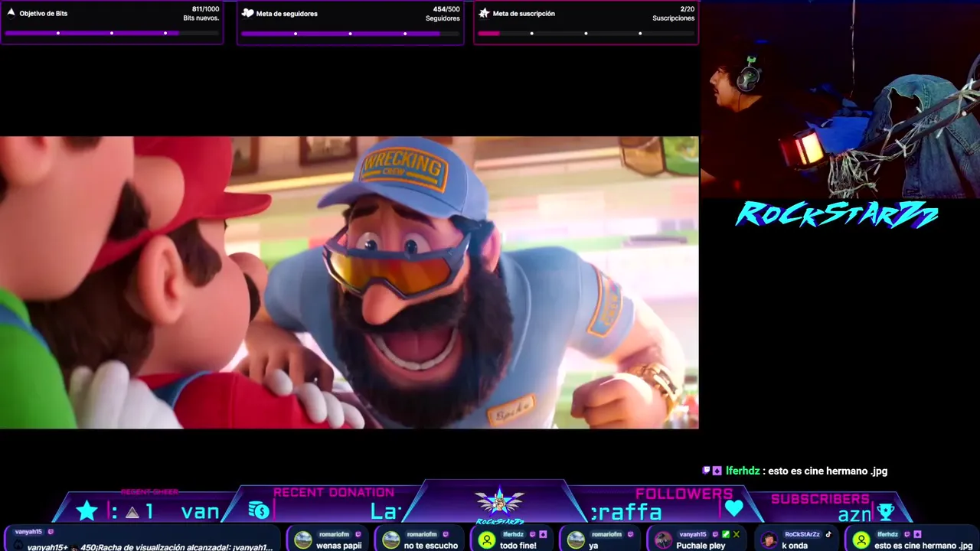
Task: Click romariofm avatar in 'no te escucho' card
Action: [391, 540]
